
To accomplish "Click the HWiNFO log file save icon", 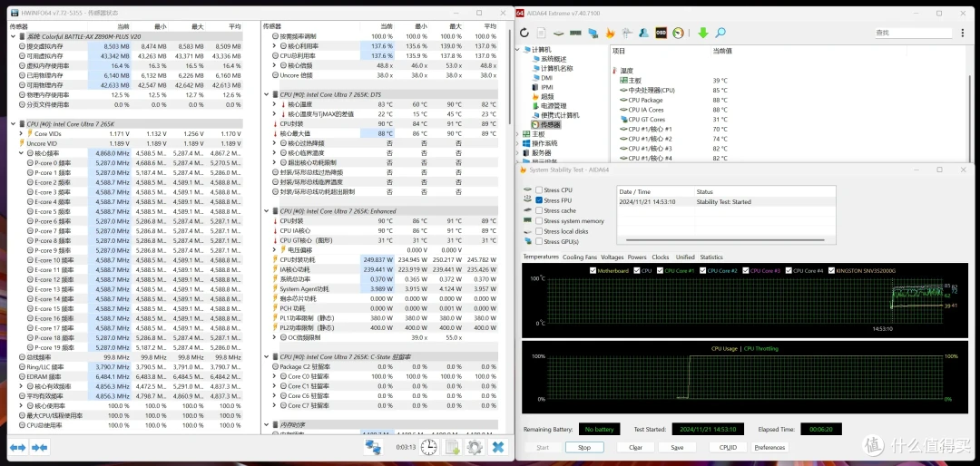I will click(x=452, y=447).
